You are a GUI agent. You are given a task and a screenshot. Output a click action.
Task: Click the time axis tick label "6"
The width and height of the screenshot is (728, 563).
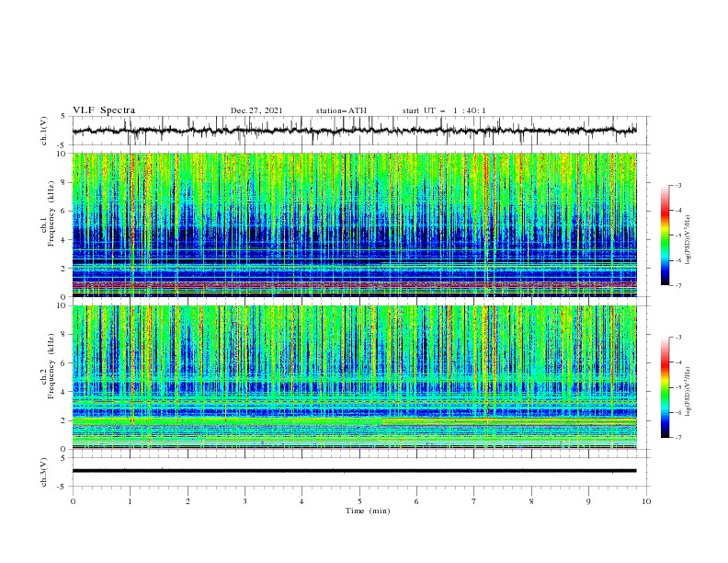pyautogui.click(x=416, y=501)
